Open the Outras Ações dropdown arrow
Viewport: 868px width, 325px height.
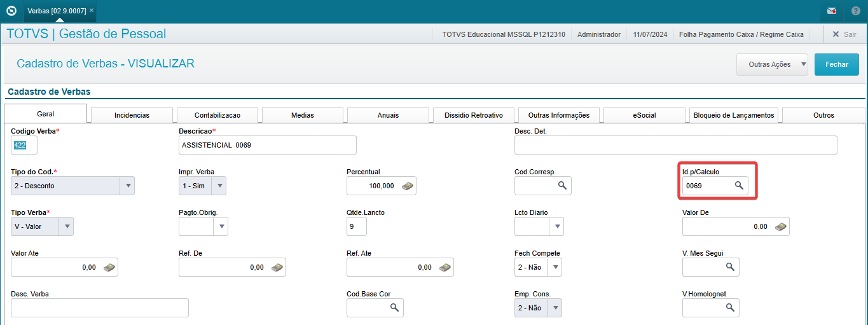[803, 64]
